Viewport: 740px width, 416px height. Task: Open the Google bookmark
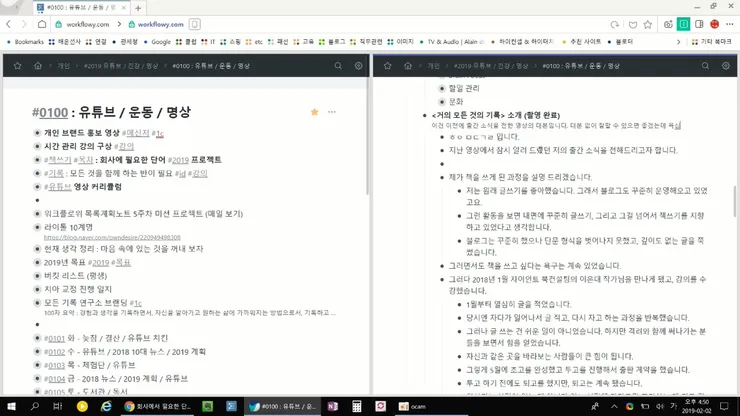(x=157, y=42)
